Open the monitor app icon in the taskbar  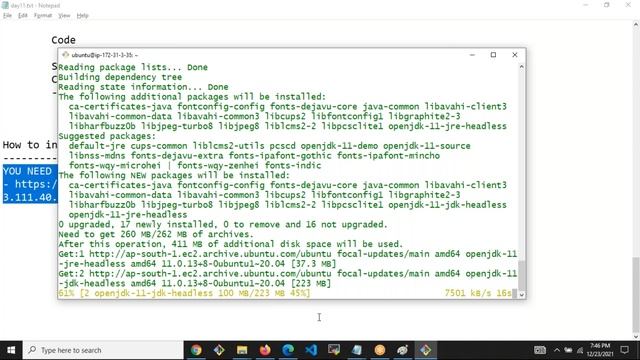pyautogui.click(x=333, y=350)
